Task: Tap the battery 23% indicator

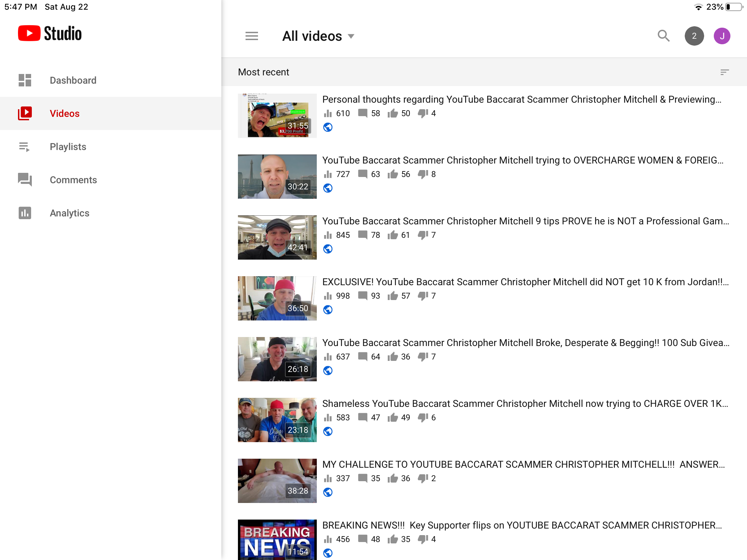Action: [x=724, y=7]
